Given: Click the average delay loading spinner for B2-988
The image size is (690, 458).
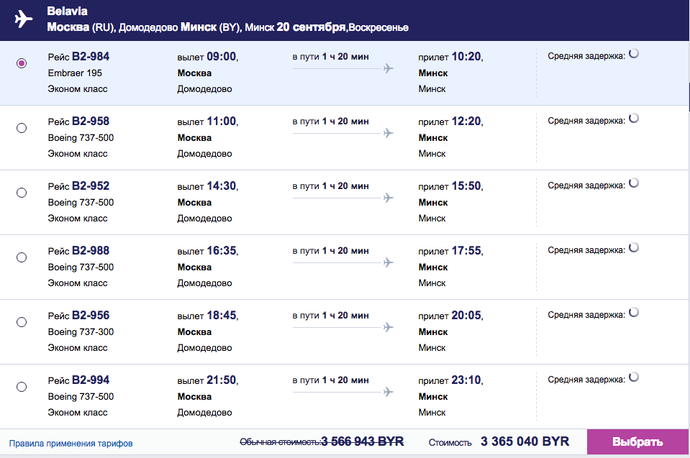Looking at the screenshot, I should 634,248.
